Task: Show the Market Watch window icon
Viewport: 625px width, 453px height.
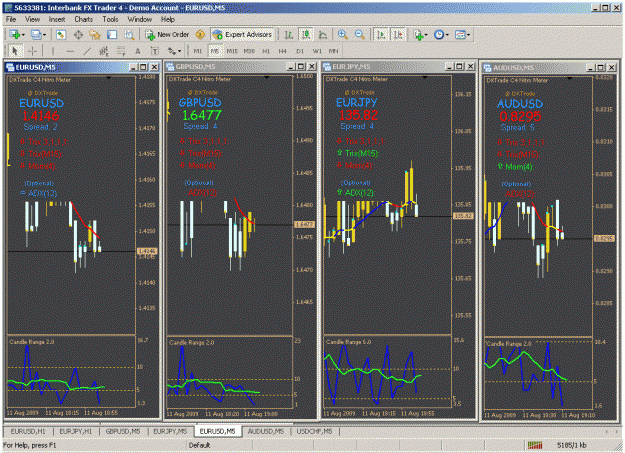Action: point(61,35)
